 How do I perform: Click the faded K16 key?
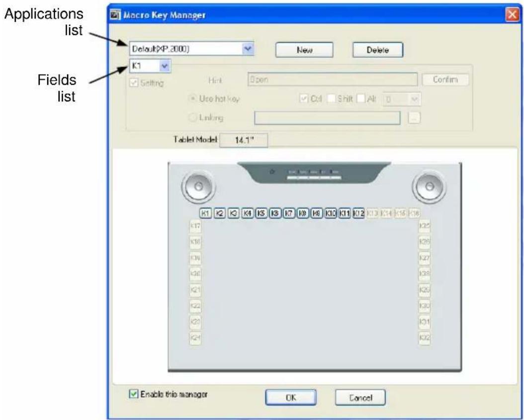[414, 213]
